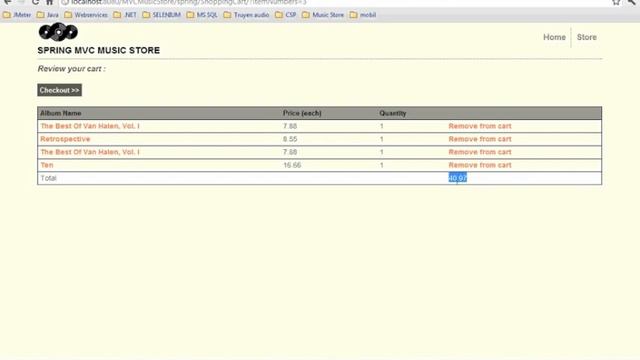Click the highlighted total amount 40.97
The image size is (640, 360).
(458, 178)
